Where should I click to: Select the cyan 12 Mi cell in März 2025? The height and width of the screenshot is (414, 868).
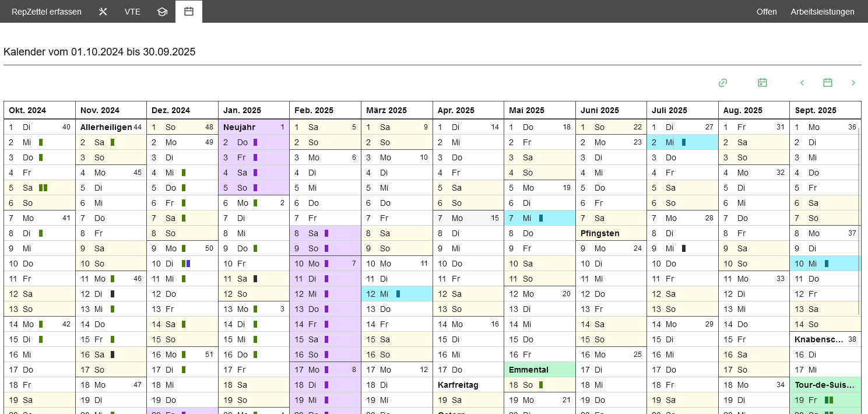(x=396, y=294)
